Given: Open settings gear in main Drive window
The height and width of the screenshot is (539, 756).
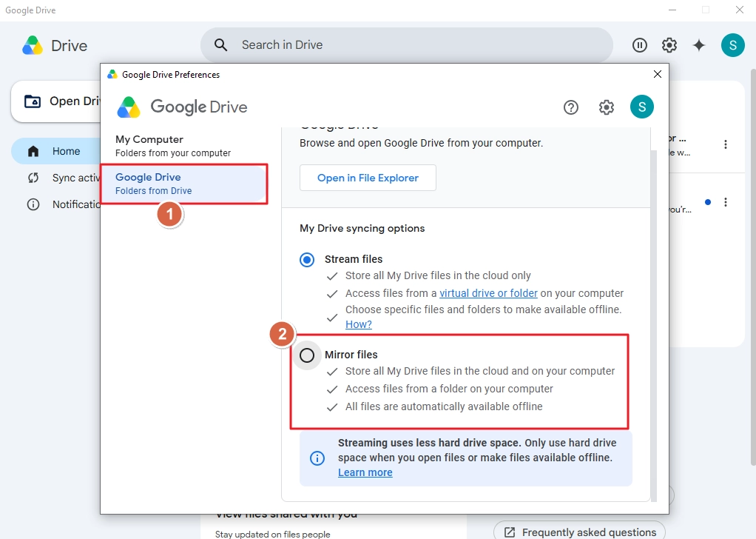Looking at the screenshot, I should (x=669, y=45).
